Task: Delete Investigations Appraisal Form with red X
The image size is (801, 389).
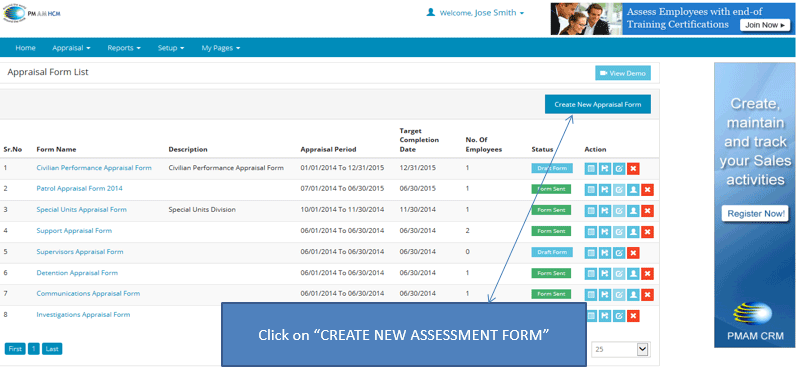Action: coord(633,316)
